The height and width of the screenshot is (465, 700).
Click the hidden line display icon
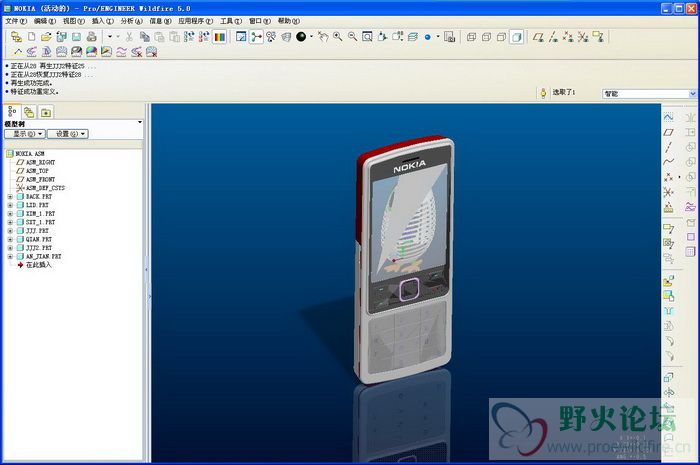486,37
